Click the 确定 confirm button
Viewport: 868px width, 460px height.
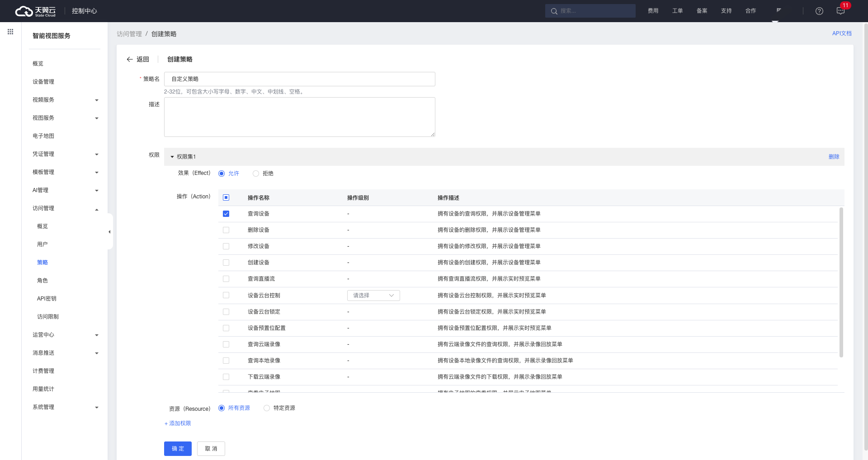click(178, 449)
